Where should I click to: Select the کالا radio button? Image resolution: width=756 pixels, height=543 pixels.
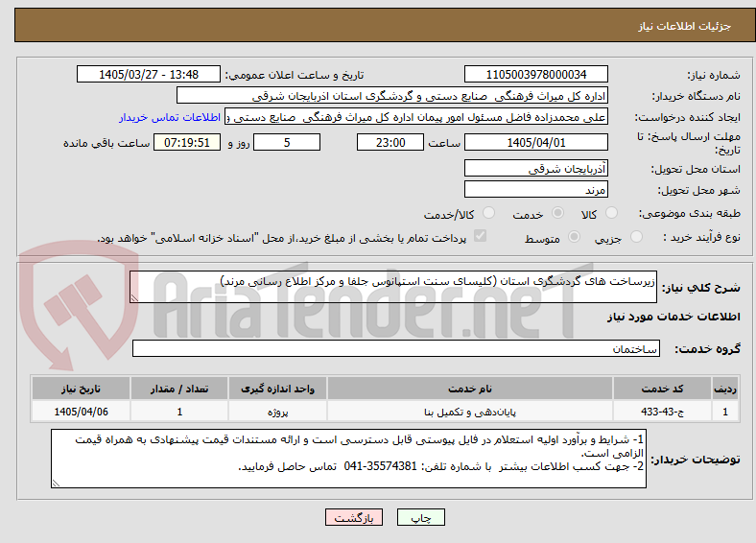coord(611,213)
